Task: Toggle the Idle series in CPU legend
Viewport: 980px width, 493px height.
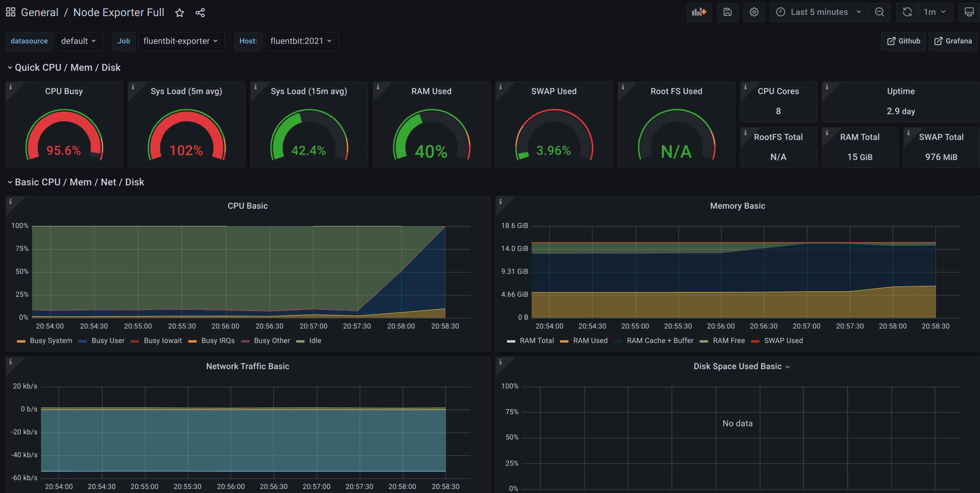Action: point(315,341)
